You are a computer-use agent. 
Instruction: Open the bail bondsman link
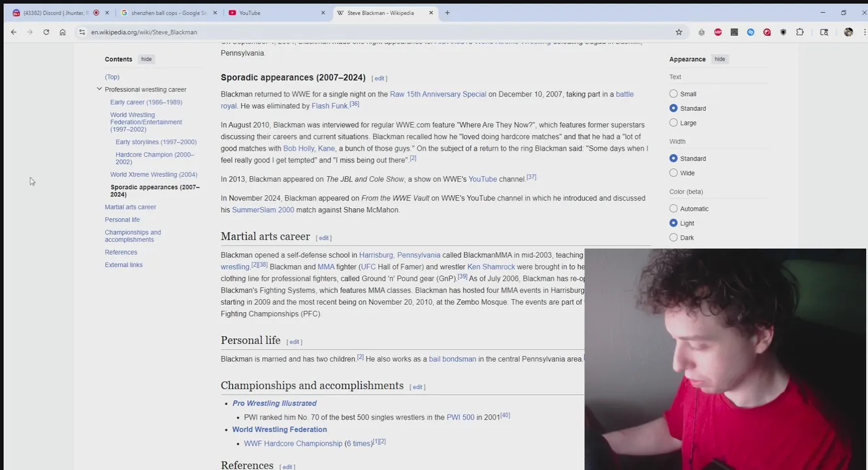(x=453, y=359)
